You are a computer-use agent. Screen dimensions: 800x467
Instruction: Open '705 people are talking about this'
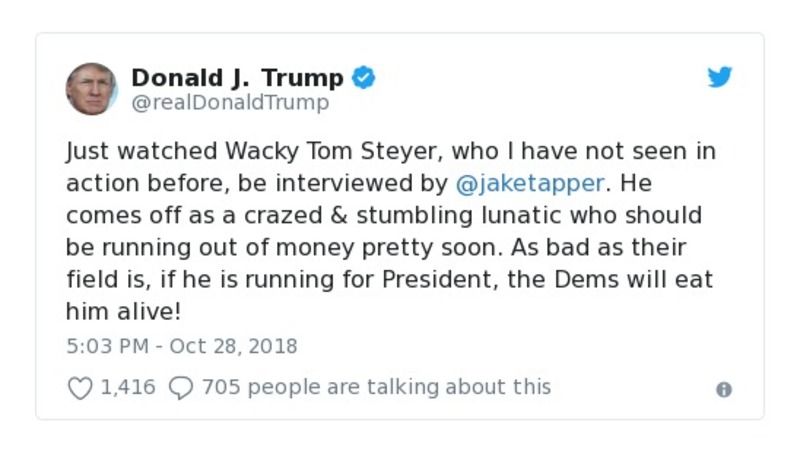coord(376,387)
